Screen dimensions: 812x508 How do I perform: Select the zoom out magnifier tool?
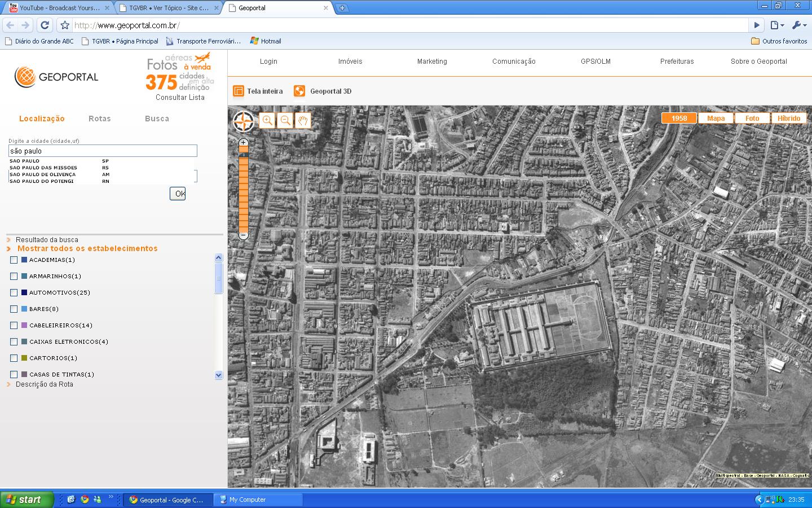[285, 120]
